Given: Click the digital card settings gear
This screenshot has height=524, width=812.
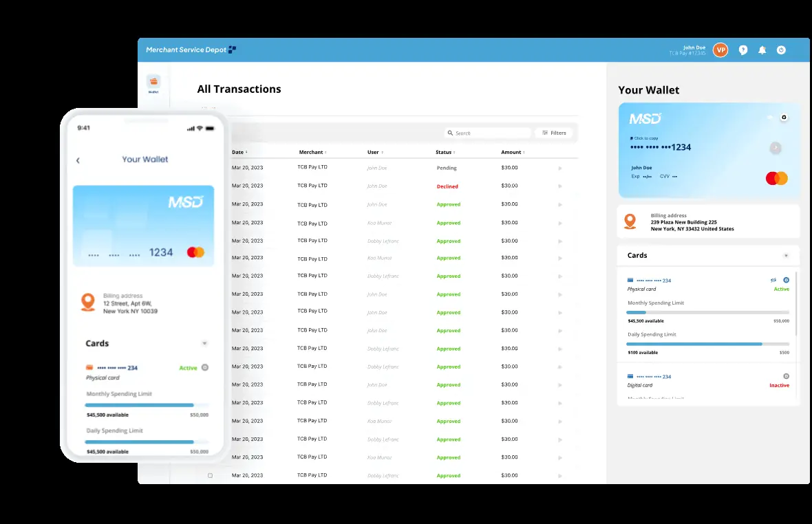Looking at the screenshot, I should coord(787,376).
